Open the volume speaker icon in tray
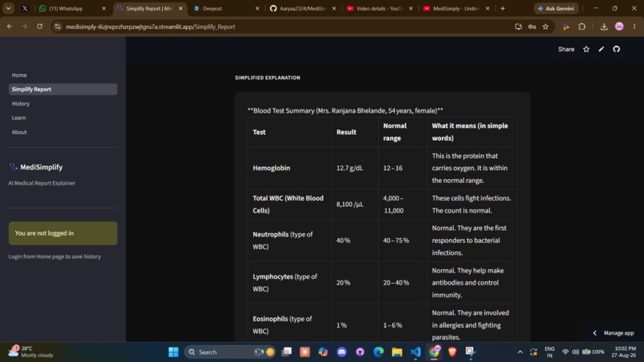Screen dimensions: 644x362 575,352
